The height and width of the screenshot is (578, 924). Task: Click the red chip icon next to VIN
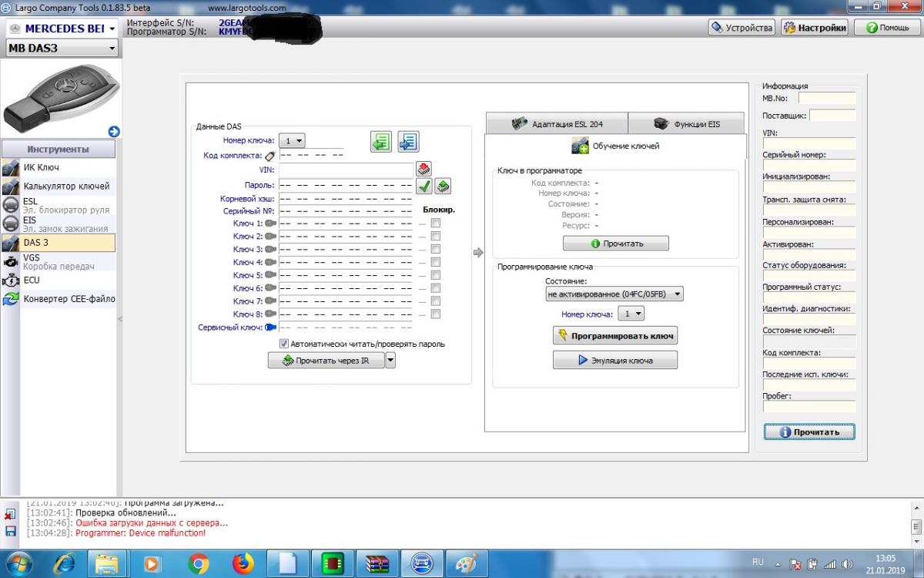click(x=423, y=169)
